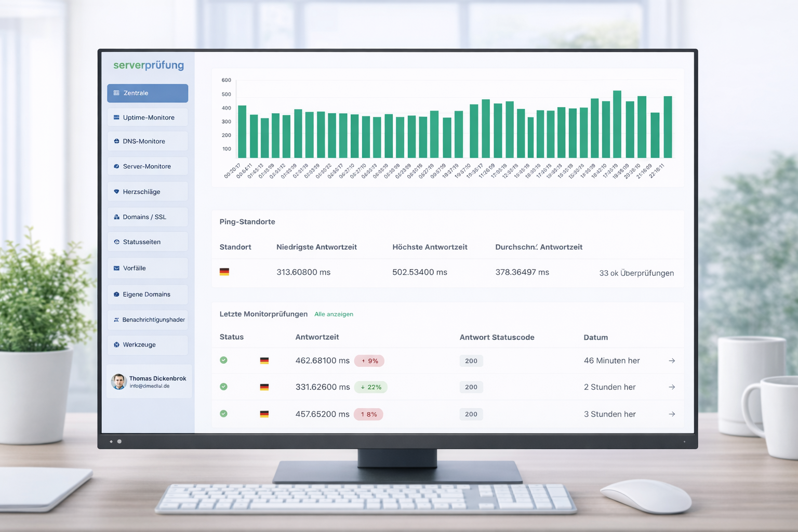This screenshot has width=798, height=532.
Task: Open Eigene Domains from the menu
Action: pyautogui.click(x=116, y=294)
